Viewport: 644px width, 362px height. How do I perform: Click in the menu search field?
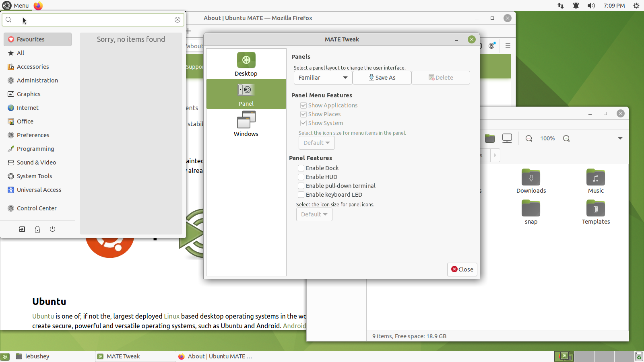[x=93, y=20]
